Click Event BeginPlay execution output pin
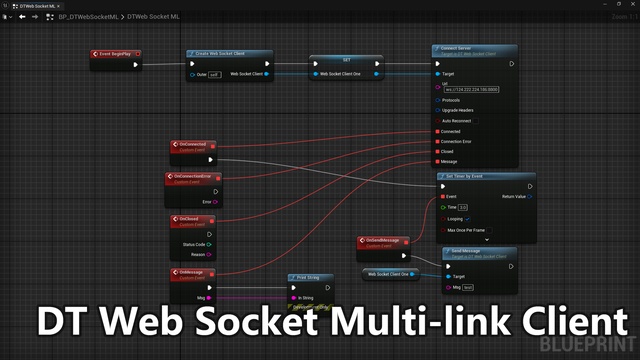The width and height of the screenshot is (640, 360). 136,64
